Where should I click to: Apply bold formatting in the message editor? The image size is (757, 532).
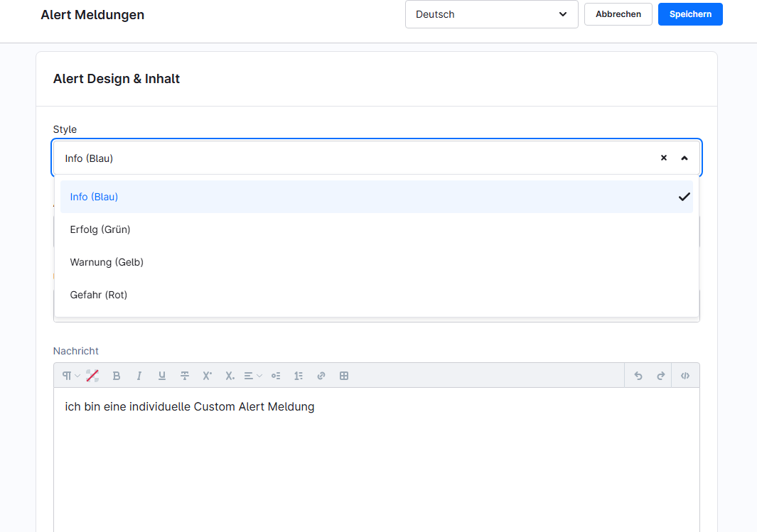click(117, 375)
